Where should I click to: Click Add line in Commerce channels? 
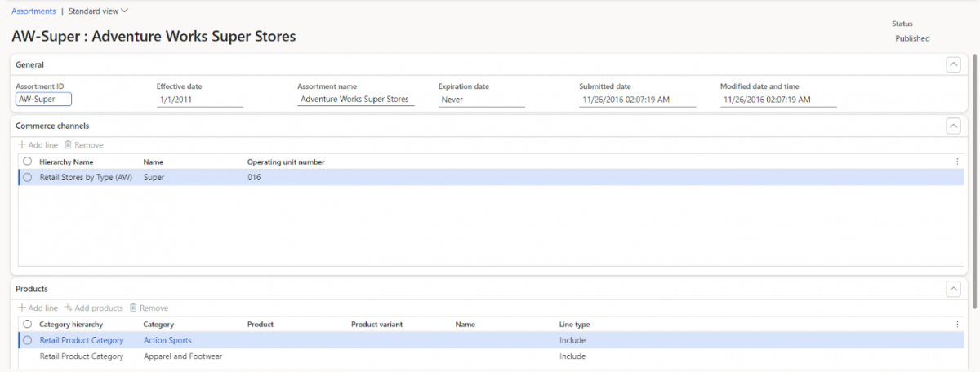coord(38,145)
